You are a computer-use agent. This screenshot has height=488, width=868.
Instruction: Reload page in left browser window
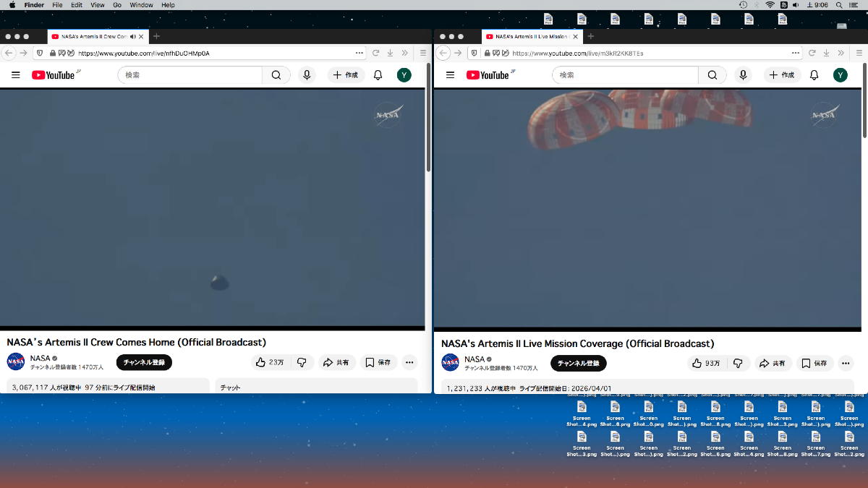click(x=376, y=53)
